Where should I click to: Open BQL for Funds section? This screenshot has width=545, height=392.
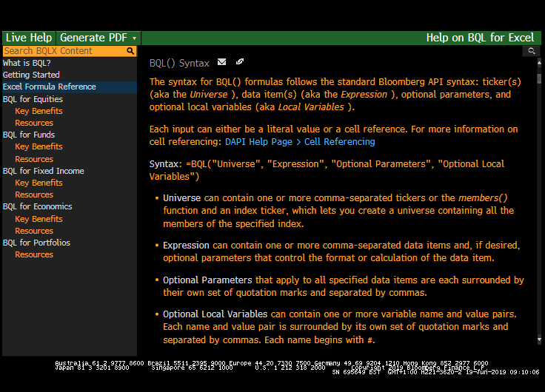pos(29,135)
